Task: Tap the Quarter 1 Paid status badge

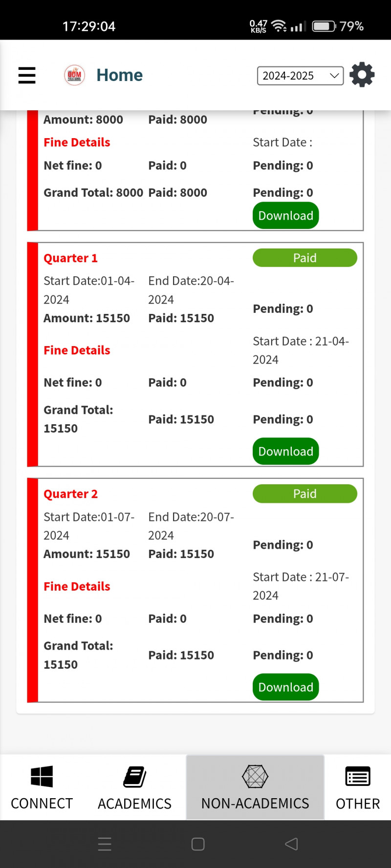Action: pos(304,258)
